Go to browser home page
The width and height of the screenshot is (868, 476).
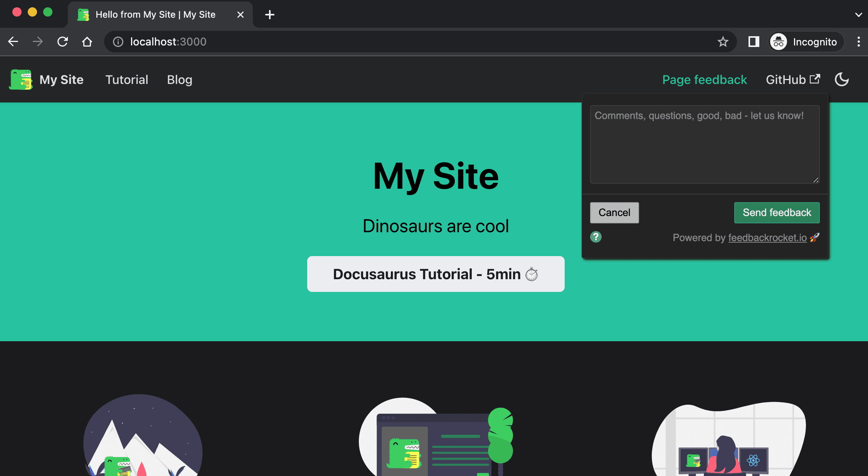87,42
